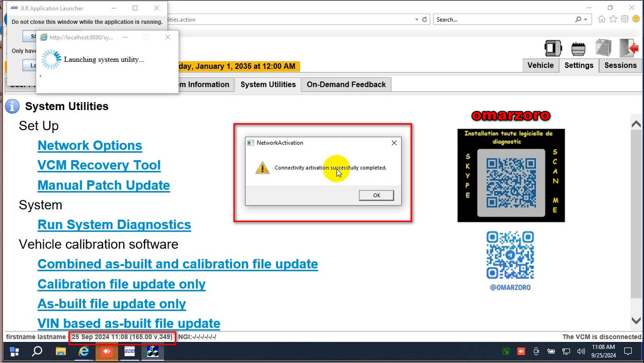Open browser Tools gear icon
Viewport: 644px width, 363px height.
tap(624, 19)
